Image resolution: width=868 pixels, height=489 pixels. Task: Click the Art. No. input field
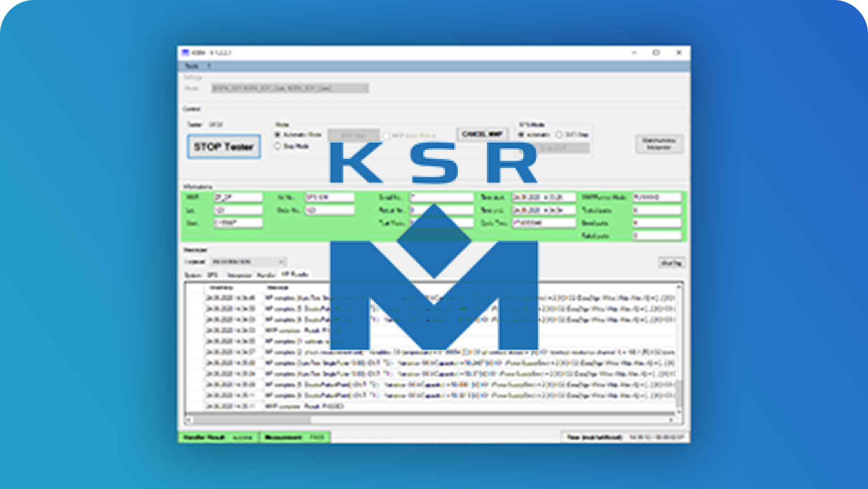click(x=329, y=197)
